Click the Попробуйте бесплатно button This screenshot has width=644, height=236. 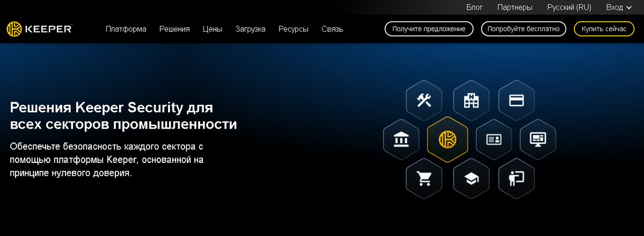tap(524, 29)
